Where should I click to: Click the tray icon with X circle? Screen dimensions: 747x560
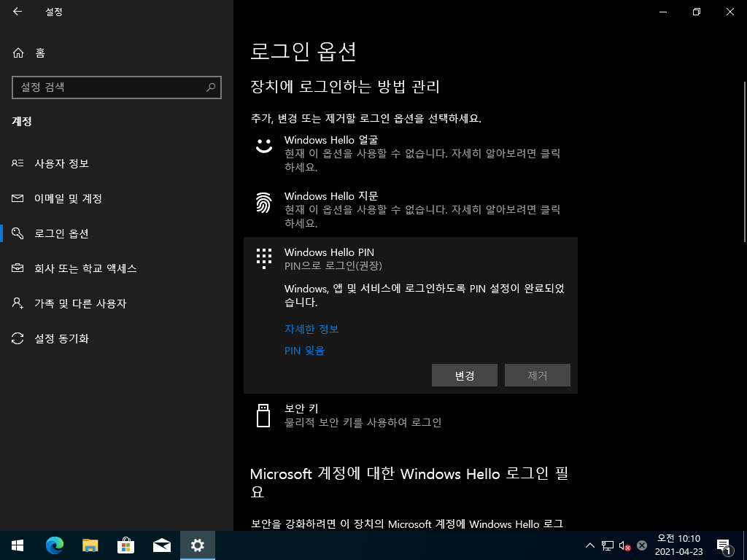tap(642, 545)
